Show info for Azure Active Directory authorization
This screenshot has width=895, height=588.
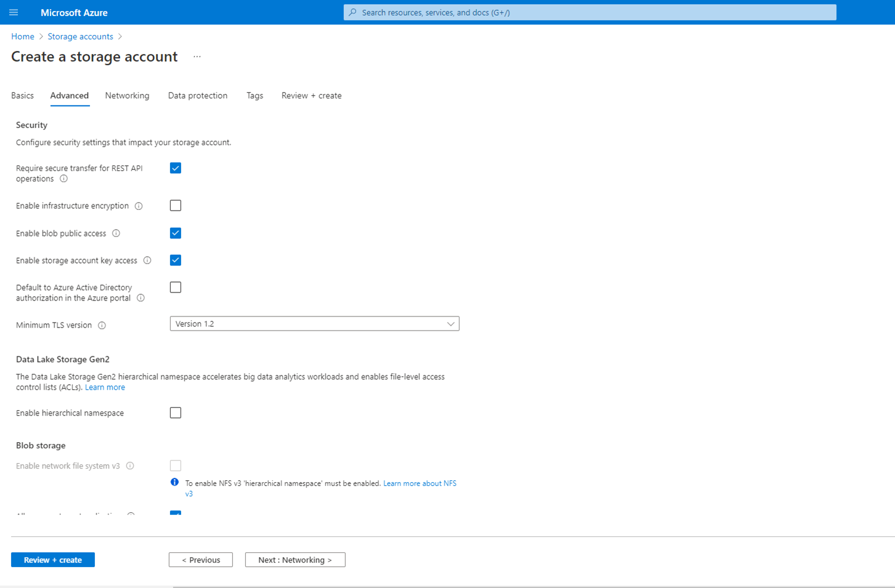click(140, 298)
